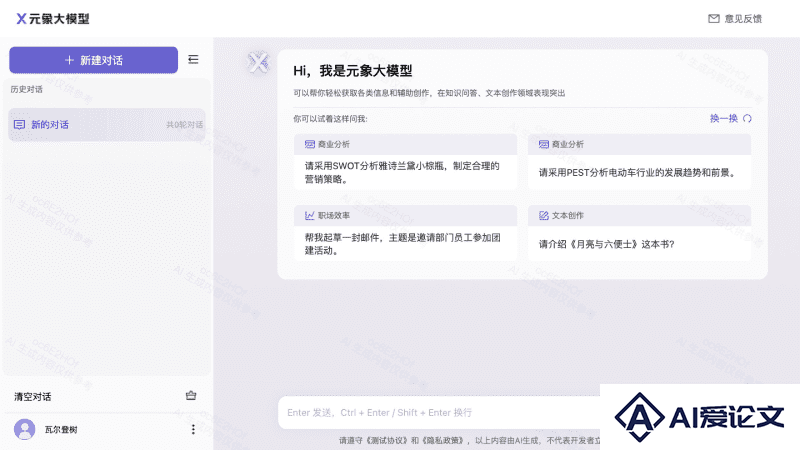Click 换一换 to refresh suggestions
Screen dimensions: 800x450
(724, 118)
